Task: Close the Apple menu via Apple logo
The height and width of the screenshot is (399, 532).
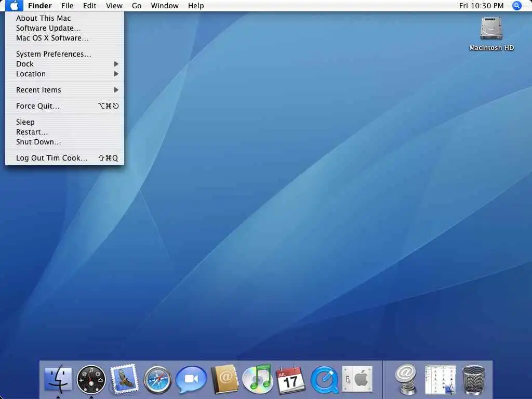Action: click(x=14, y=6)
